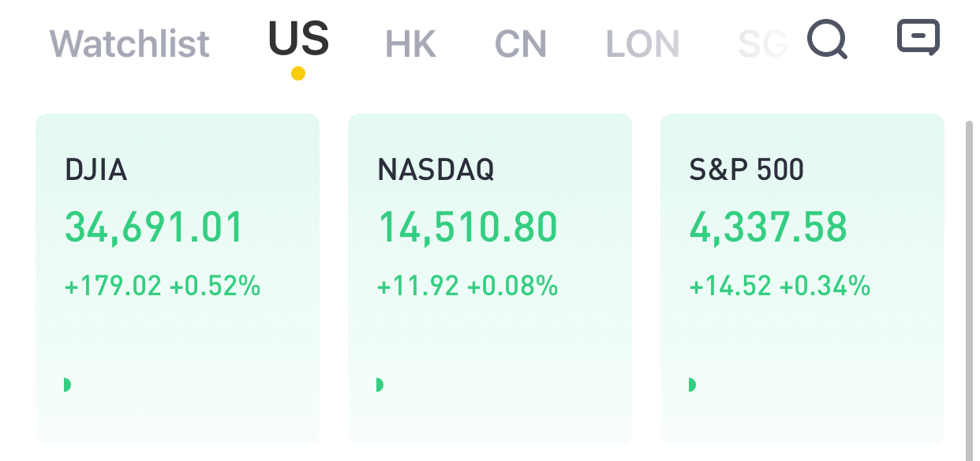Open the S&P 500 index card title
The image size is (980, 461).
(746, 170)
